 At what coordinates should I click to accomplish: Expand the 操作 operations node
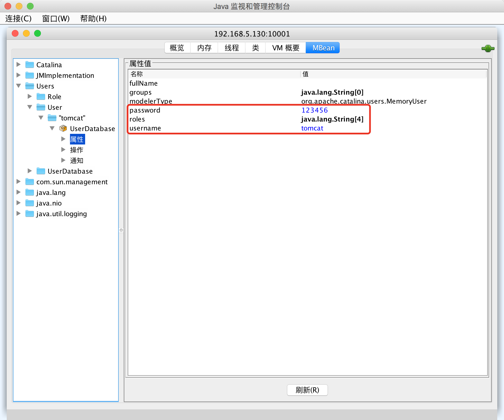63,150
